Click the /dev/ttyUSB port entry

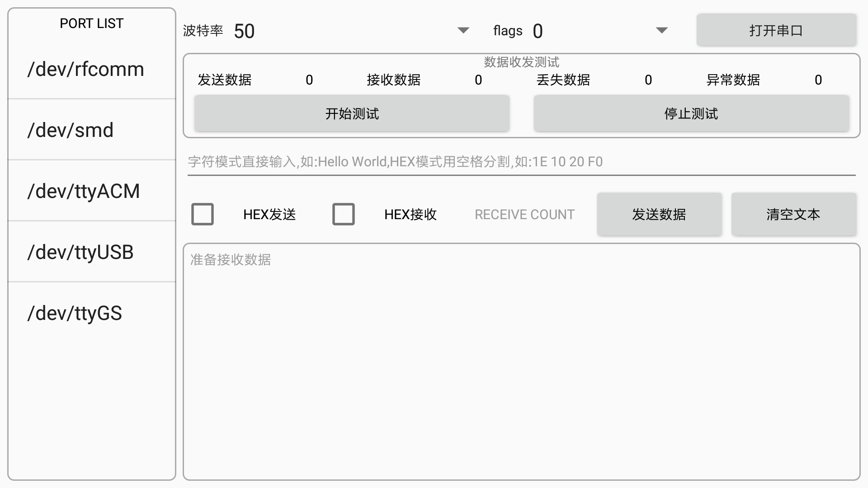92,252
